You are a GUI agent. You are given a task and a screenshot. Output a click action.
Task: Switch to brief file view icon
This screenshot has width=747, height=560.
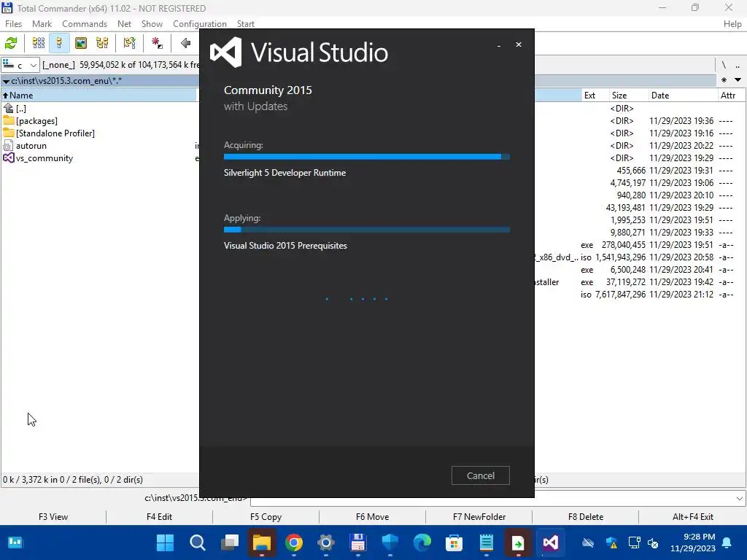39,43
